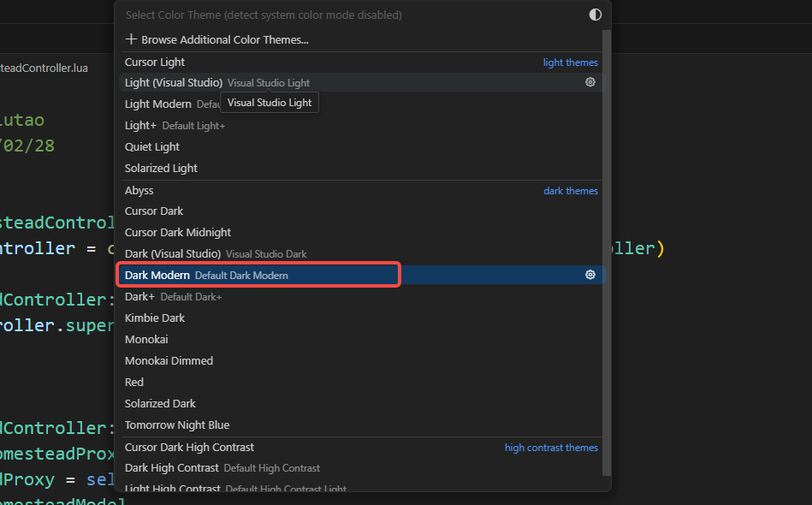
Task: Pick the Dark+ Default Dark+ theme
Action: (x=361, y=297)
